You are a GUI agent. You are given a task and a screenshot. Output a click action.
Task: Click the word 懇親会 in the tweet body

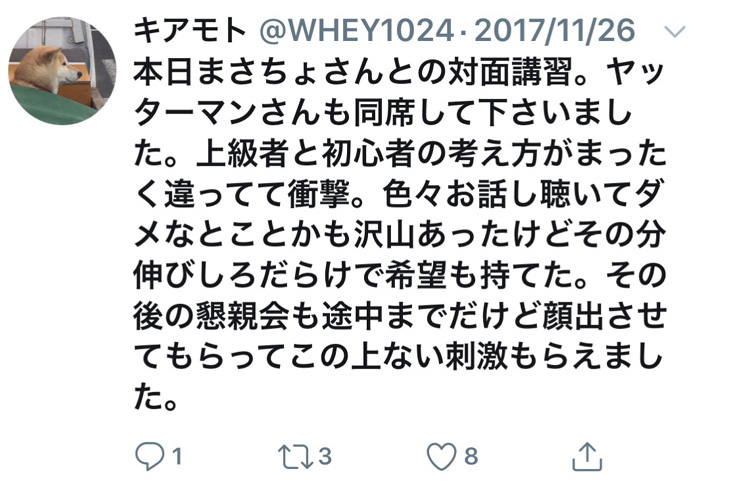tap(241, 316)
